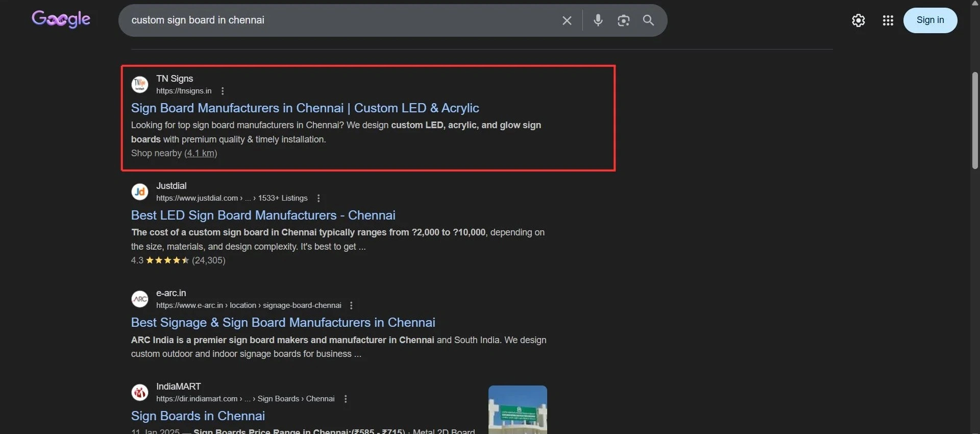
Task: Click the e-arc.in ARC favicon
Action: pos(140,299)
